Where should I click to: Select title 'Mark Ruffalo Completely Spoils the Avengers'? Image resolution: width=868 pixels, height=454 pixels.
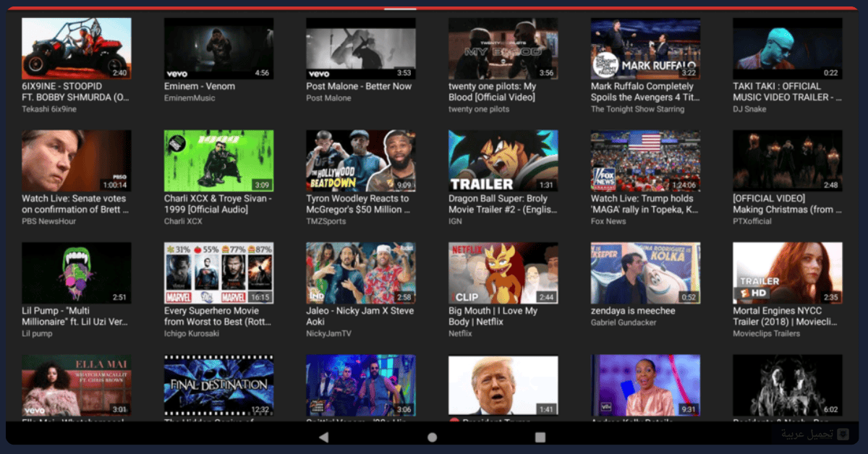coord(645,92)
